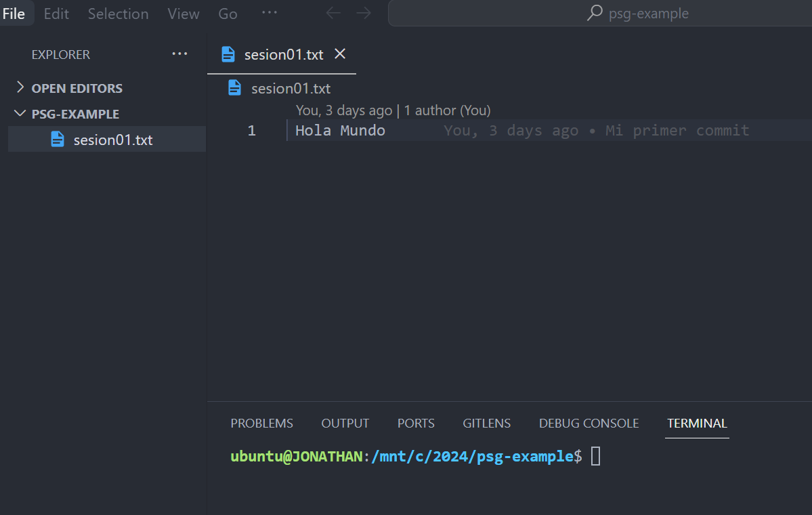Image resolution: width=812 pixels, height=515 pixels.
Task: Open the File menu
Action: 14,13
